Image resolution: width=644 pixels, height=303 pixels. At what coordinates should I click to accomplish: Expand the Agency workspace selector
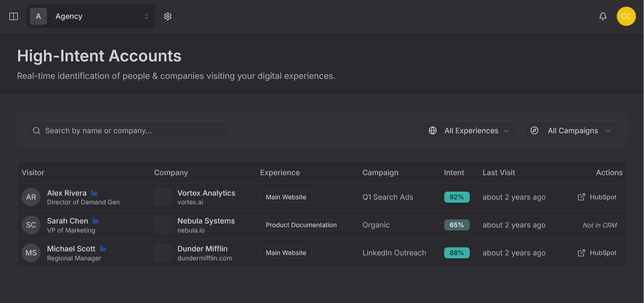pos(90,16)
